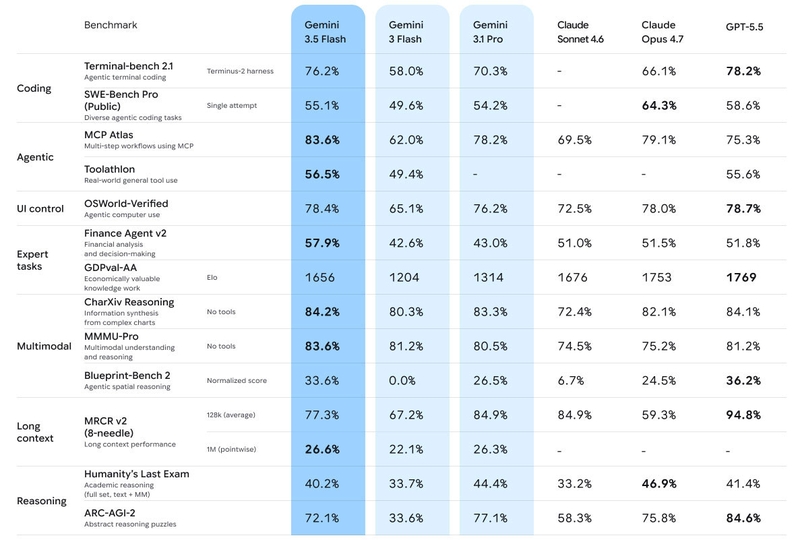The height and width of the screenshot is (540, 800).
Task: Click the Gemini 3.1 Pro column header
Action: [490, 32]
